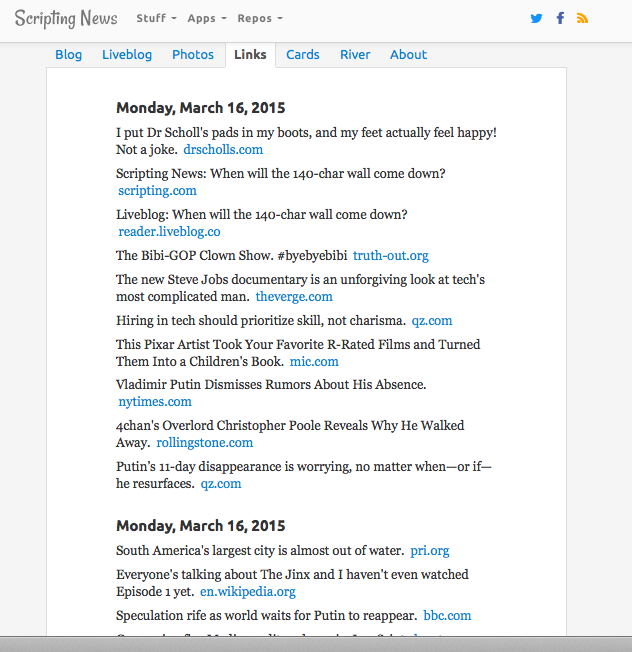Image resolution: width=632 pixels, height=652 pixels.
Task: Open the Facebook icon in header
Action: coord(560,18)
